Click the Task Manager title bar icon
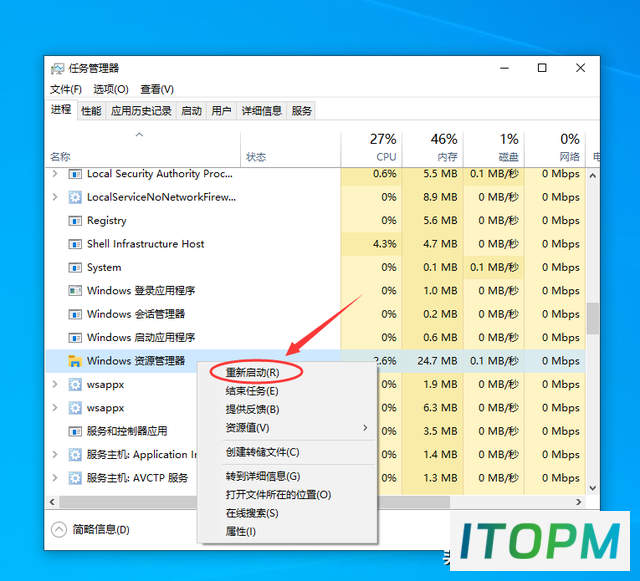 [58, 68]
